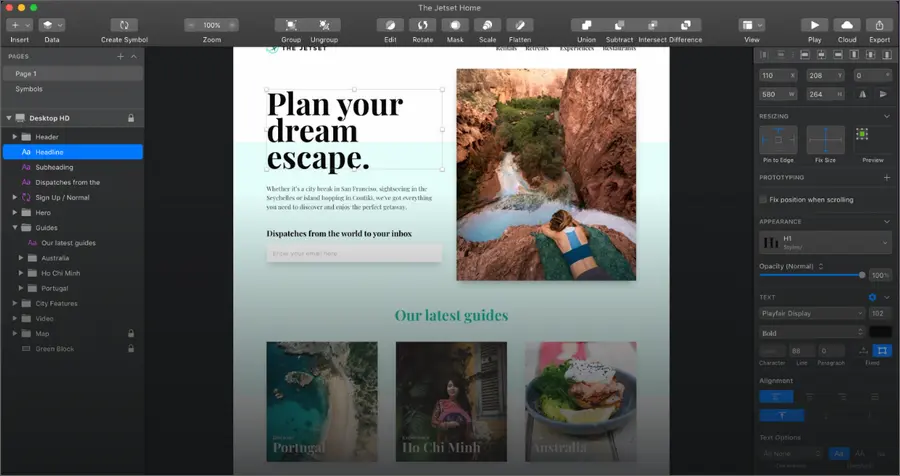Align layer to top edge in inspector
This screenshot has height=476, width=900.
pos(854,55)
